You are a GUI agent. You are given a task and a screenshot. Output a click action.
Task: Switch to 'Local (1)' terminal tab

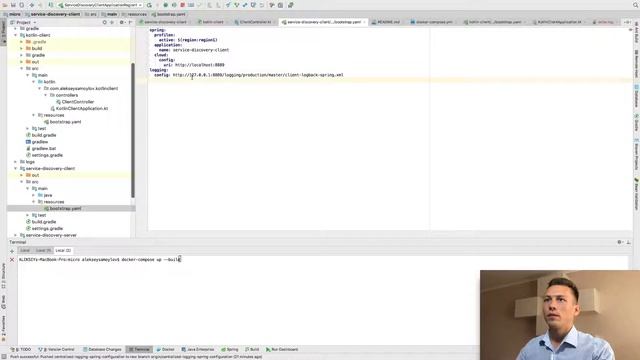click(43, 251)
